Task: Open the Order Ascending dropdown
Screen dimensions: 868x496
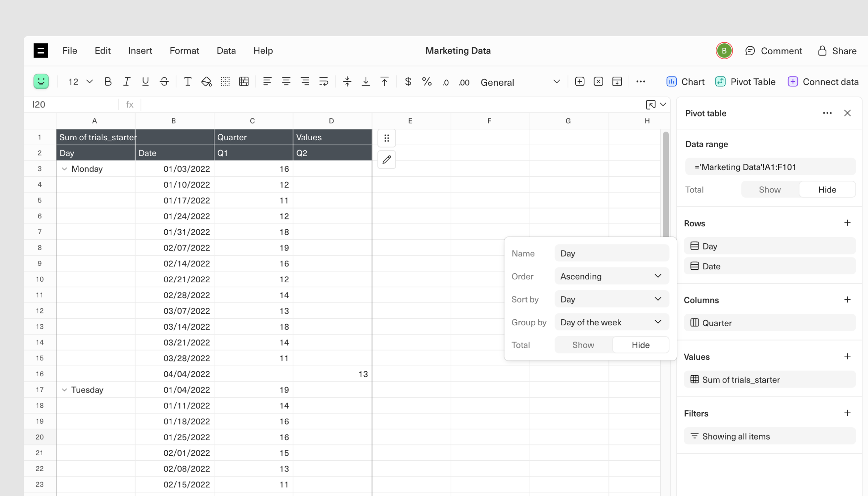Action: tap(612, 276)
